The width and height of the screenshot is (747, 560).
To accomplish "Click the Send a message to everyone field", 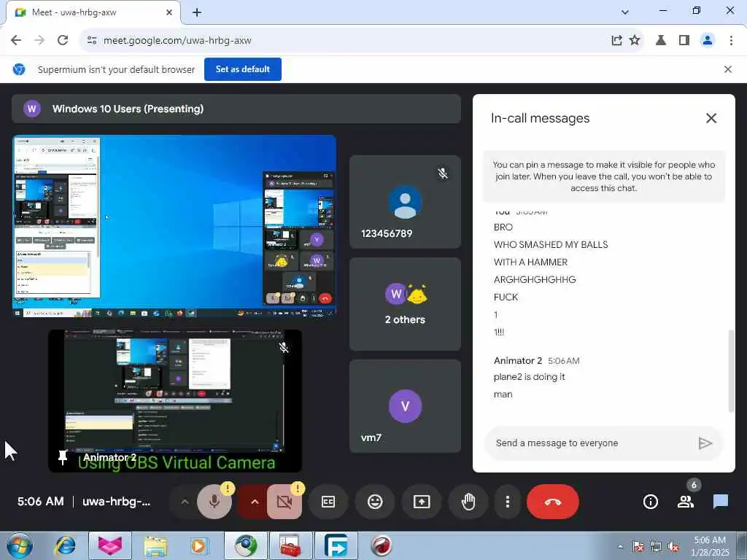I will (591, 443).
